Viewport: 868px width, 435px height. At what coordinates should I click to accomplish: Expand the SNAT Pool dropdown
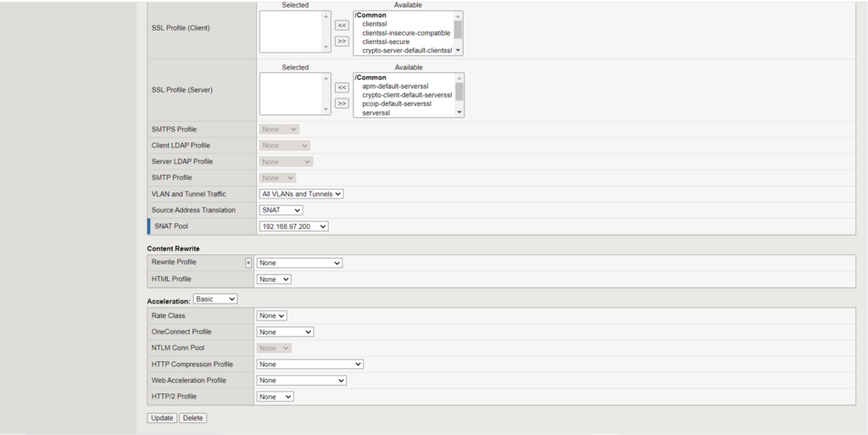click(293, 226)
